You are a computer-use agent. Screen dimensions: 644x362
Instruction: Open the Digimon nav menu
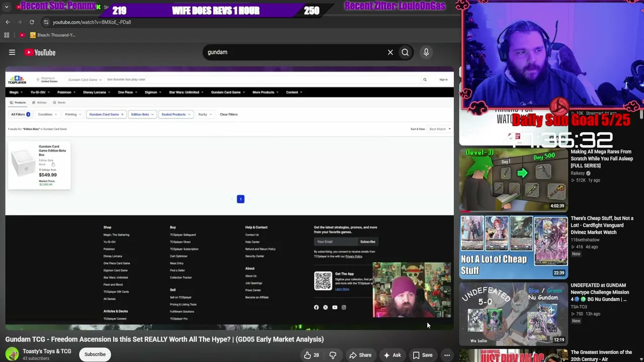[x=153, y=93]
